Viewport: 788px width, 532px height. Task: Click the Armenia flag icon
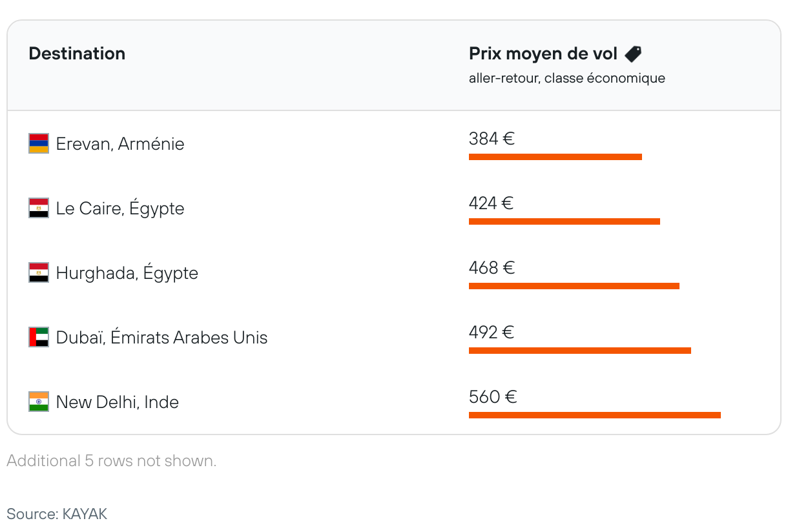coord(39,143)
